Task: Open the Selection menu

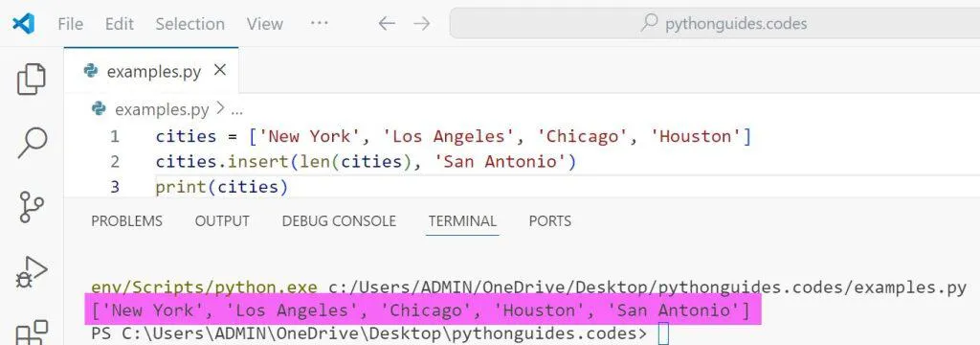Action: click(x=190, y=24)
